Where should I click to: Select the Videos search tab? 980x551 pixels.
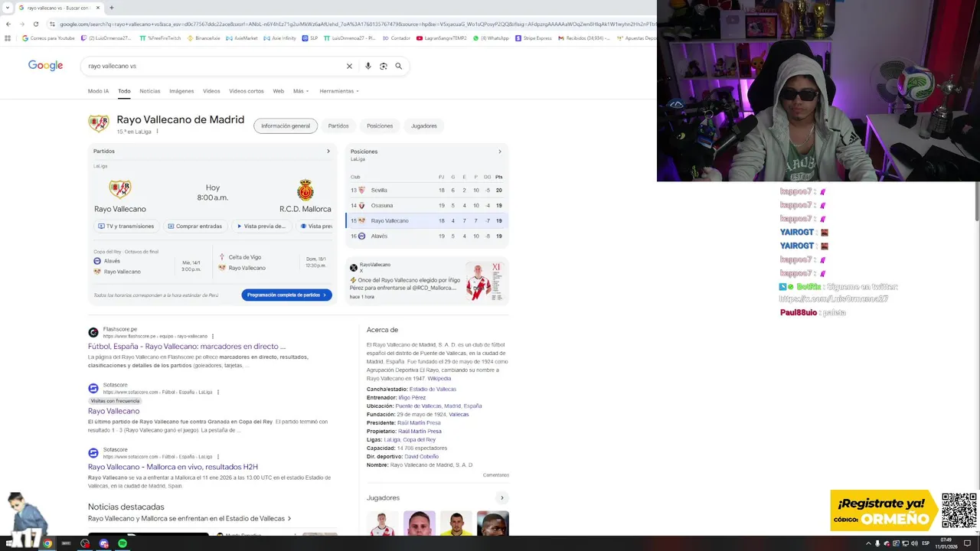tap(211, 91)
